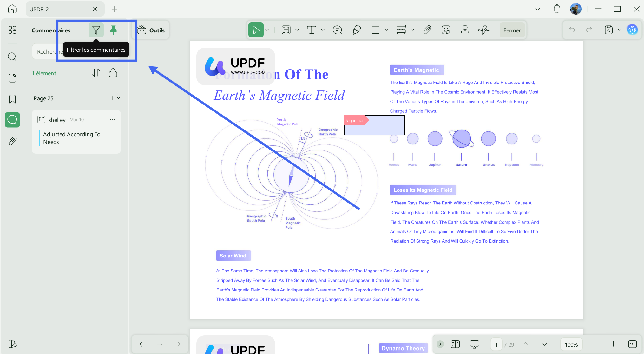
Task: Click the 'Signer ici' signature field
Action: pos(374,125)
